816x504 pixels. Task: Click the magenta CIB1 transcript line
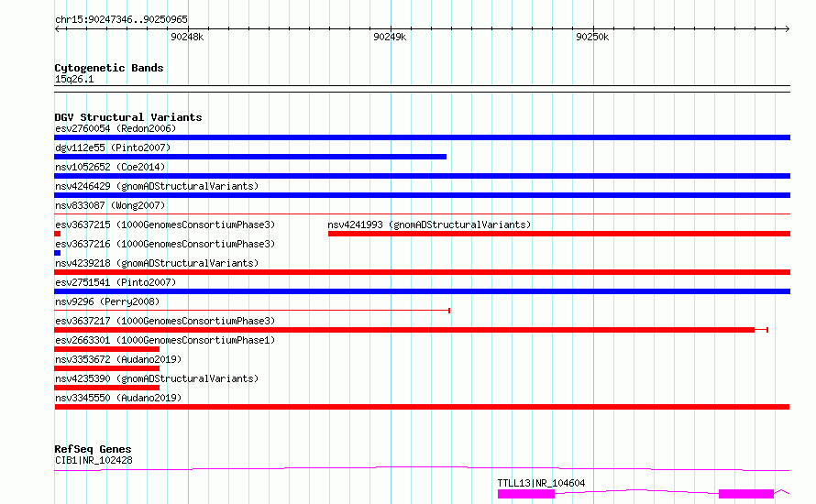coord(422,468)
